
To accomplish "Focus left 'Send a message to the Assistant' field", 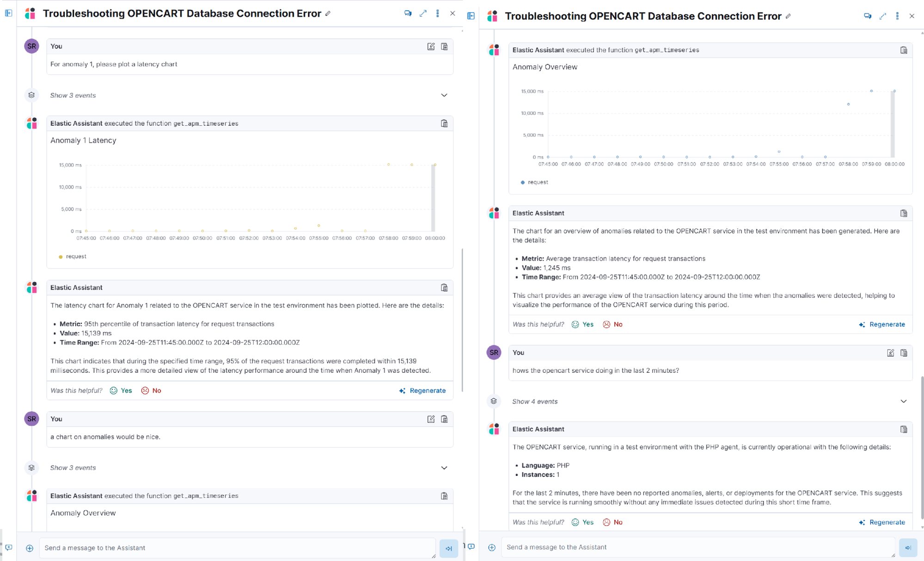I will tap(237, 548).
